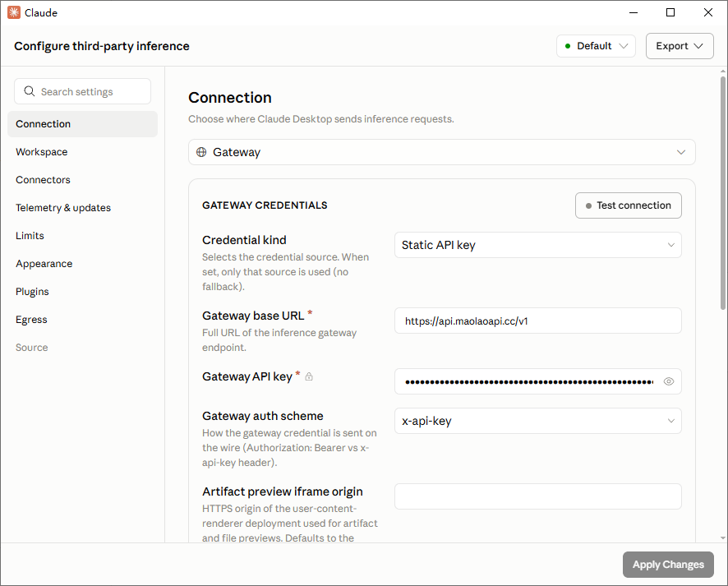Open the Gateway auth scheme x-api-key dropdown
728x586 pixels.
pos(537,421)
